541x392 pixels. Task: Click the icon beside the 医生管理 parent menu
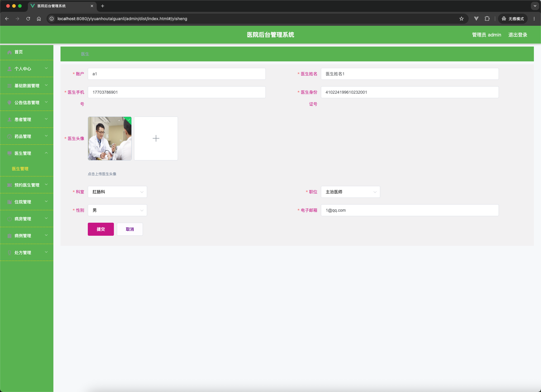coord(9,154)
